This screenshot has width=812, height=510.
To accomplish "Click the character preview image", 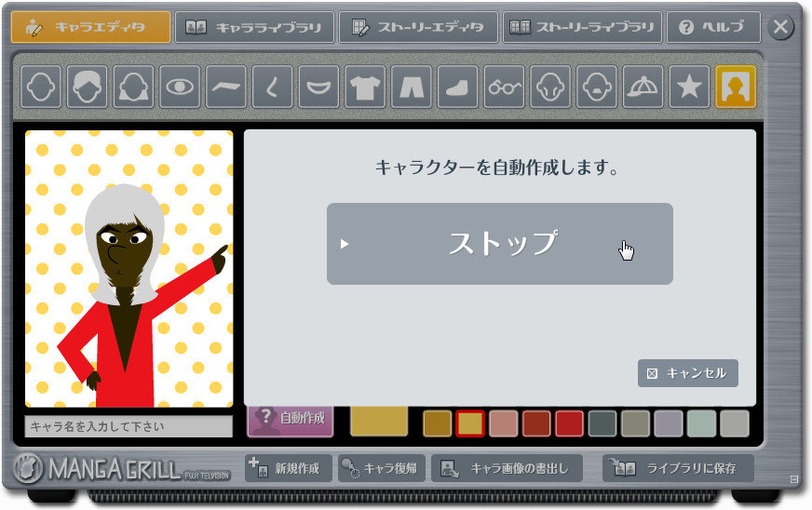I will (x=129, y=269).
